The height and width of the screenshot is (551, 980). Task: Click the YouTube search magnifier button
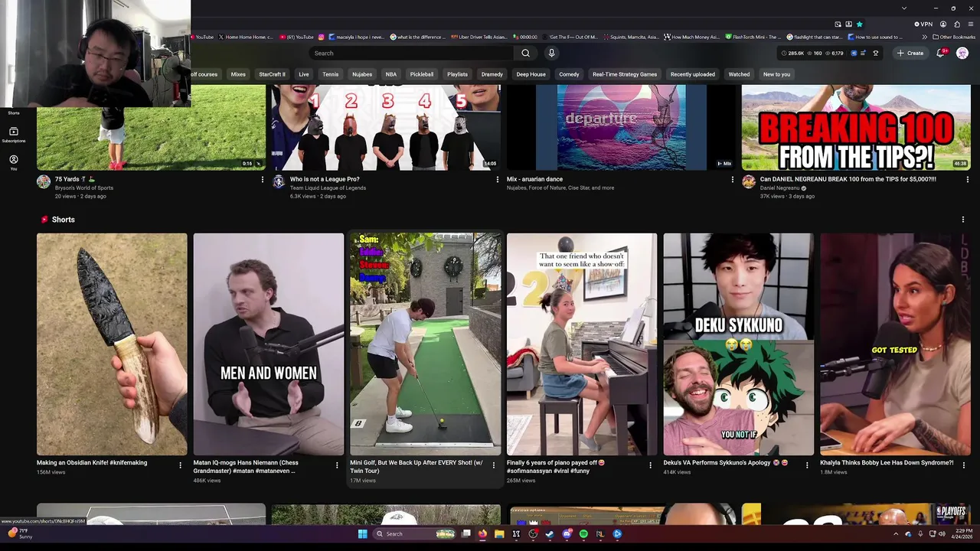point(525,53)
